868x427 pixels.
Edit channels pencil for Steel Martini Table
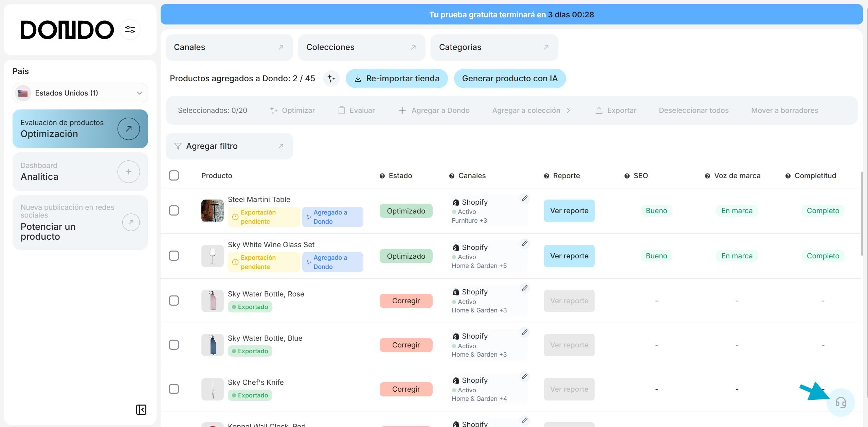524,198
